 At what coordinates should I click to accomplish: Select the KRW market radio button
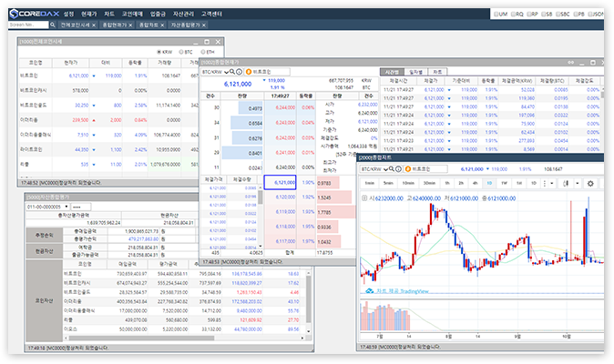[x=160, y=53]
